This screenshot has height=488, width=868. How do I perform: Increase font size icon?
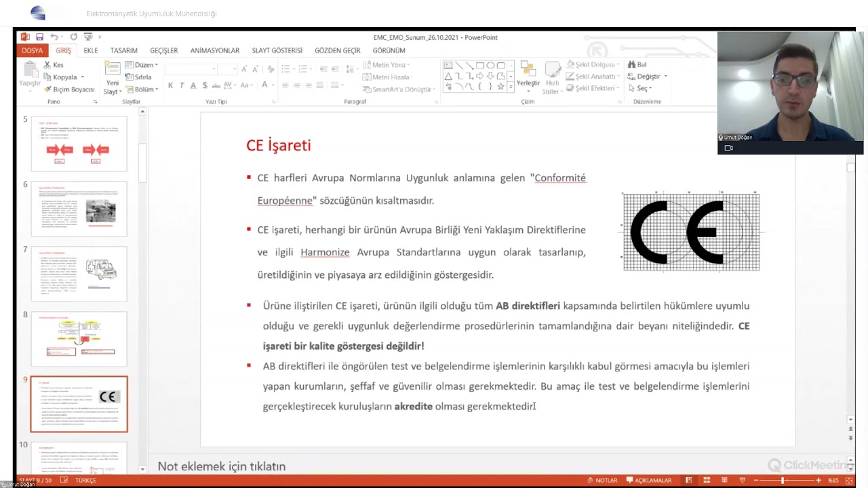point(245,69)
